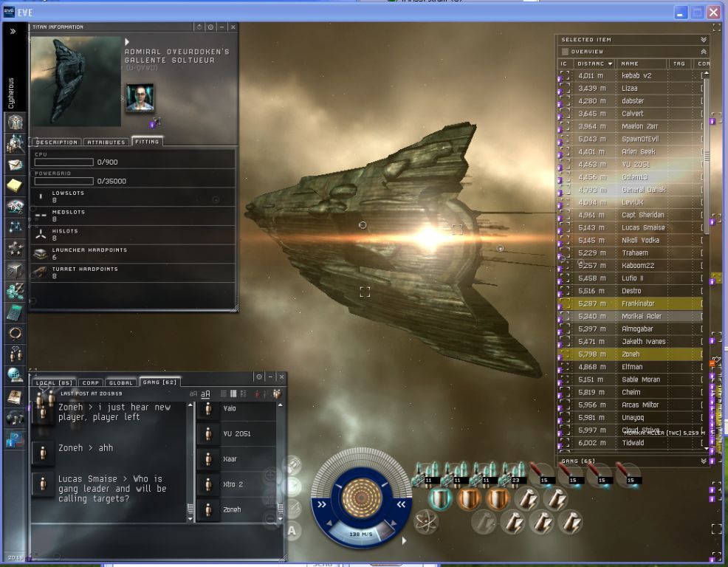Open the jukebox headphones icon
The width and height of the screenshot is (728, 567).
coord(16,417)
